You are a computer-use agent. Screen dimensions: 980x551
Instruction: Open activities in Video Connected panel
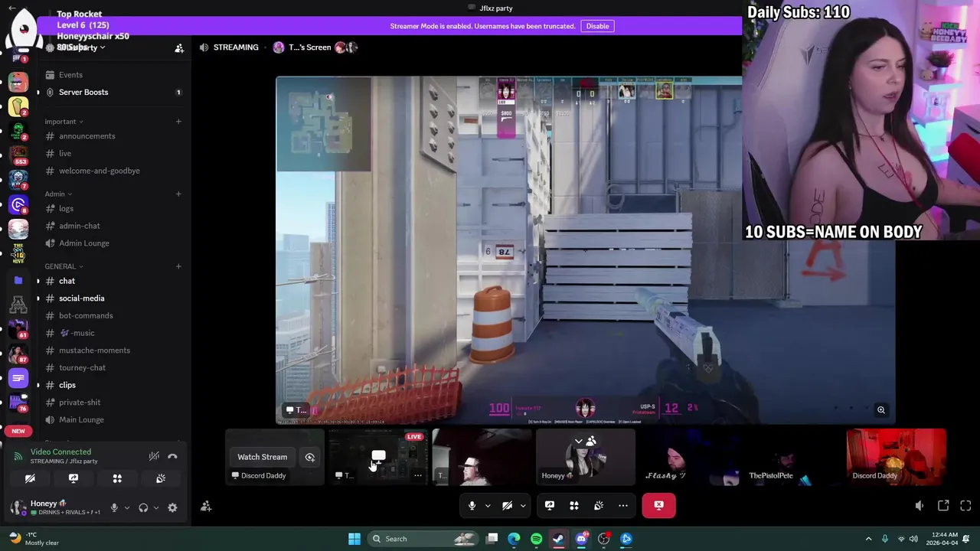117,478
